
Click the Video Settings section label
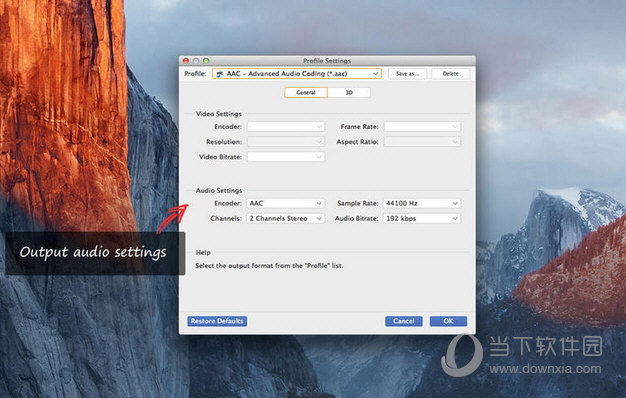tap(219, 114)
